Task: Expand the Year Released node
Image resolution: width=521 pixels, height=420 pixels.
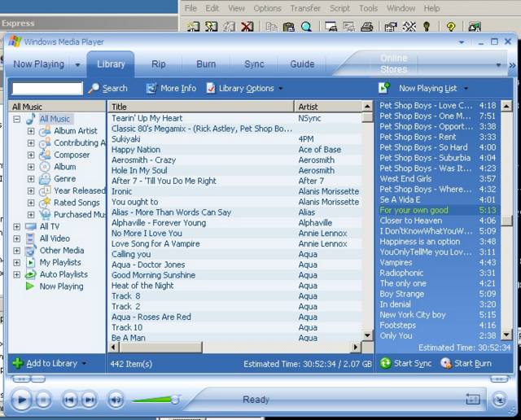Action: 31,190
